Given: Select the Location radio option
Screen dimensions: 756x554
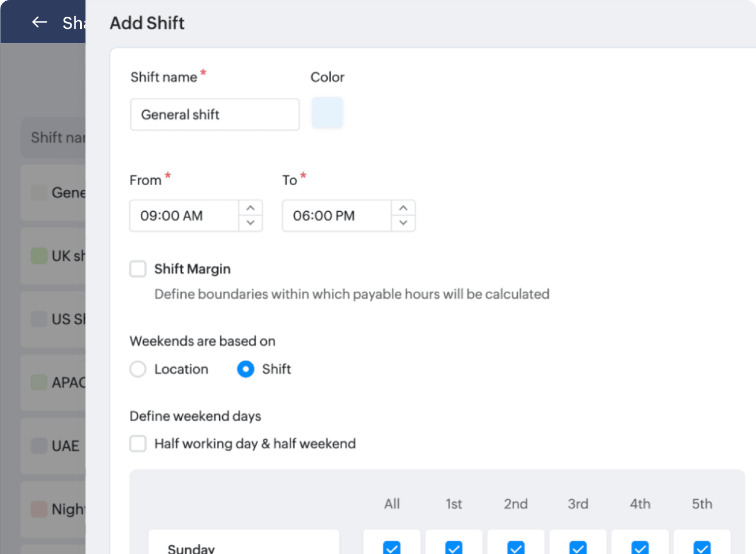Looking at the screenshot, I should pyautogui.click(x=138, y=369).
